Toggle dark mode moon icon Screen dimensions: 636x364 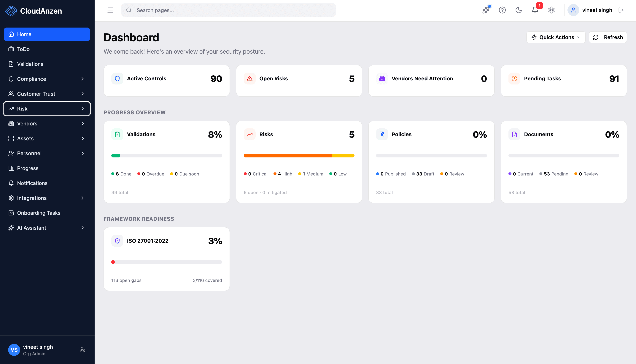click(x=519, y=10)
